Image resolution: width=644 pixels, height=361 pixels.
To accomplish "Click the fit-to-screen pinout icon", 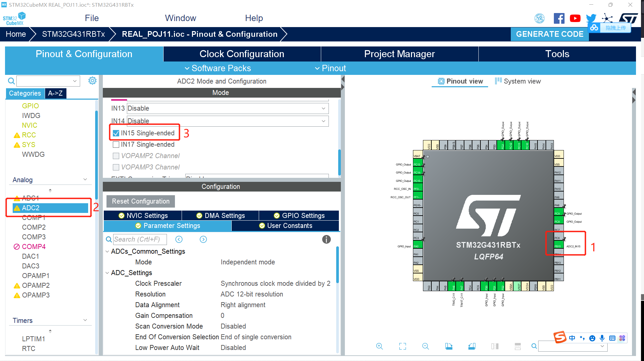I will (403, 346).
